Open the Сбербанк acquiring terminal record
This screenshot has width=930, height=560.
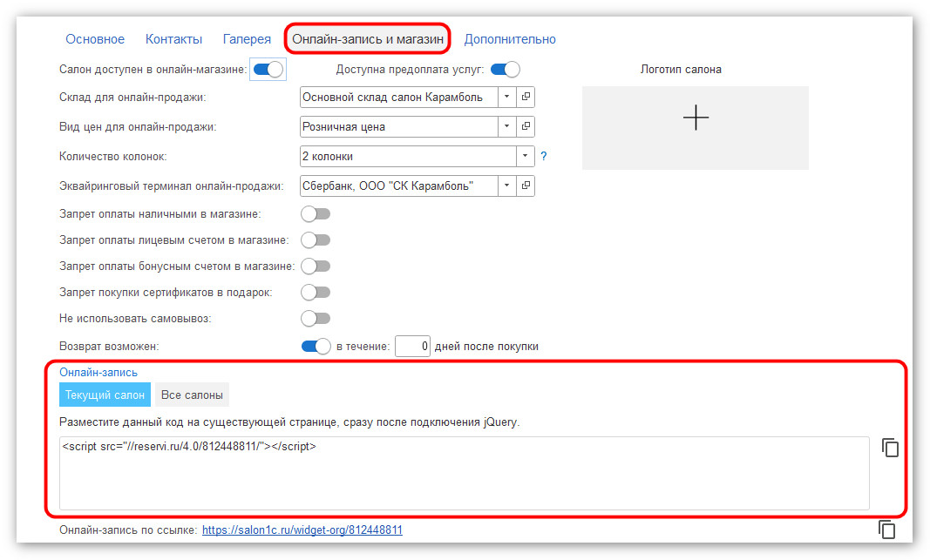tap(526, 186)
